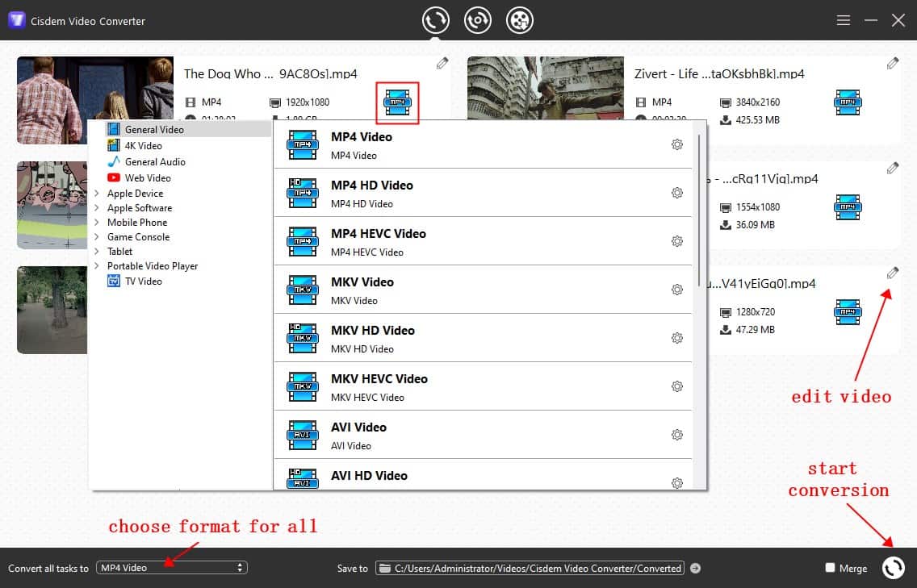Expand the Portable Video Player category
The image size is (917, 588).
(x=97, y=266)
